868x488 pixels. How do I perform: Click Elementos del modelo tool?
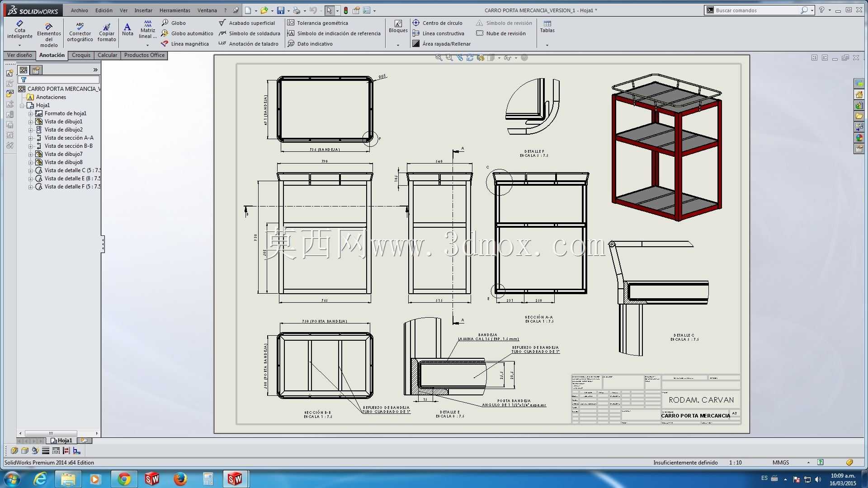[49, 35]
